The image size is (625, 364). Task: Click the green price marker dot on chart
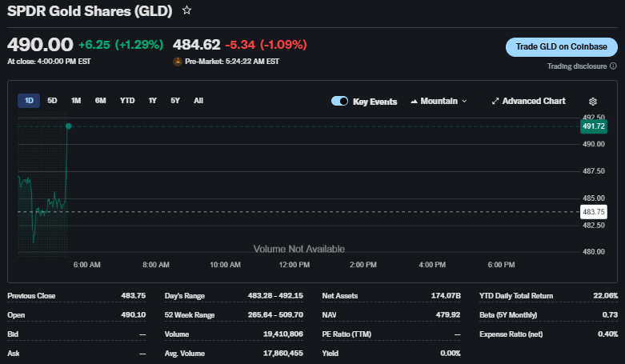pos(69,126)
